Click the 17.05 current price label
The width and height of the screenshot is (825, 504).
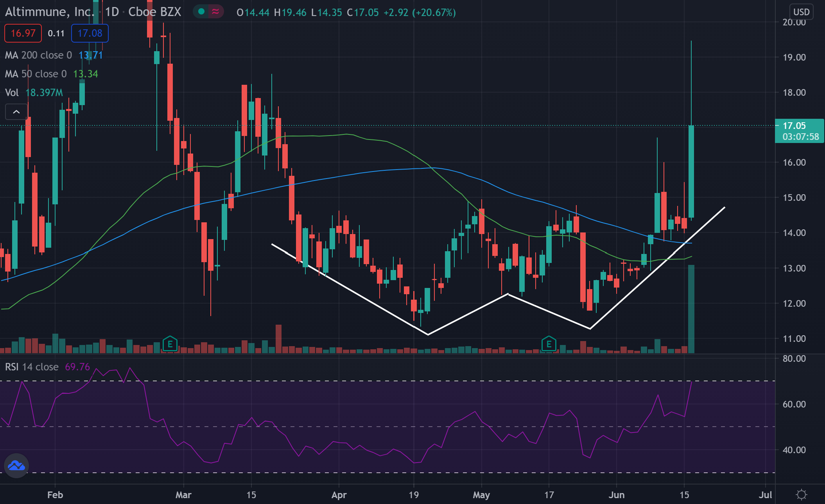[x=800, y=131]
